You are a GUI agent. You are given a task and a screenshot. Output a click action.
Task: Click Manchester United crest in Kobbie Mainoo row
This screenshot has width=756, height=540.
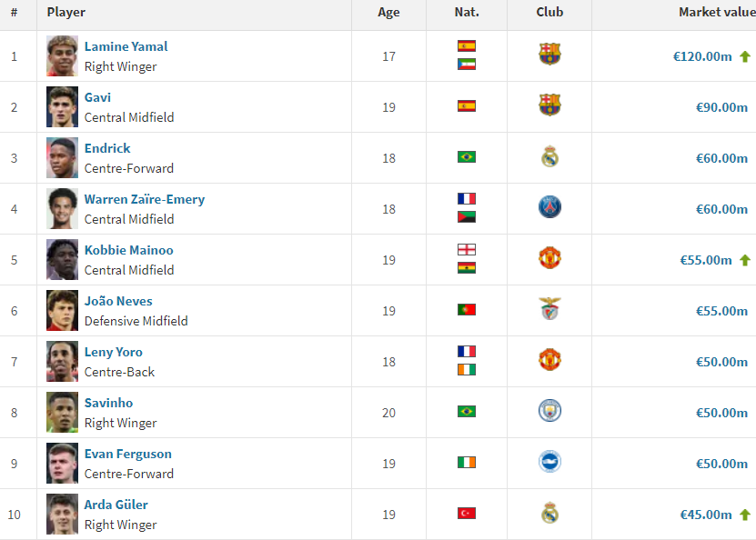pyautogui.click(x=549, y=258)
